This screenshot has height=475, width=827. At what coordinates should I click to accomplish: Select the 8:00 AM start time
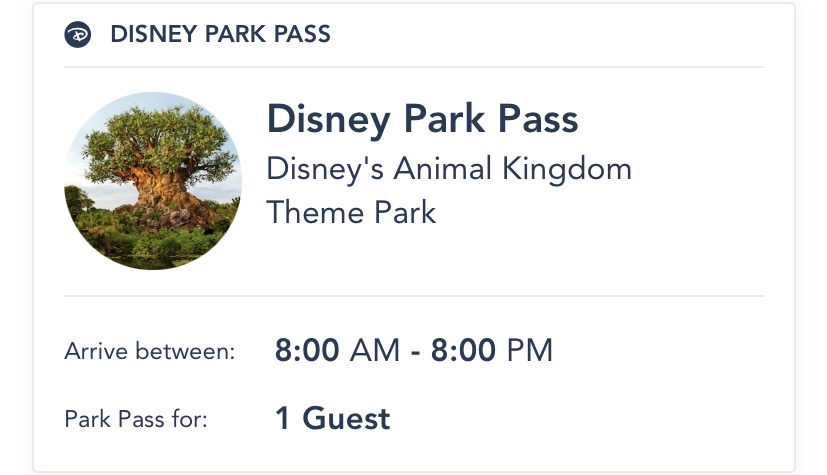pyautogui.click(x=336, y=351)
